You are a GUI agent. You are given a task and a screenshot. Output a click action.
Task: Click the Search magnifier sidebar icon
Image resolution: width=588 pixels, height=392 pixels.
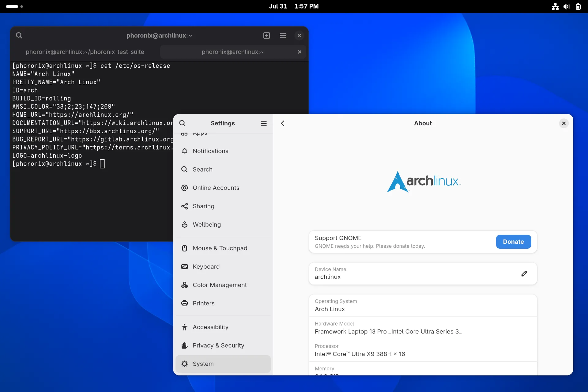point(184,169)
